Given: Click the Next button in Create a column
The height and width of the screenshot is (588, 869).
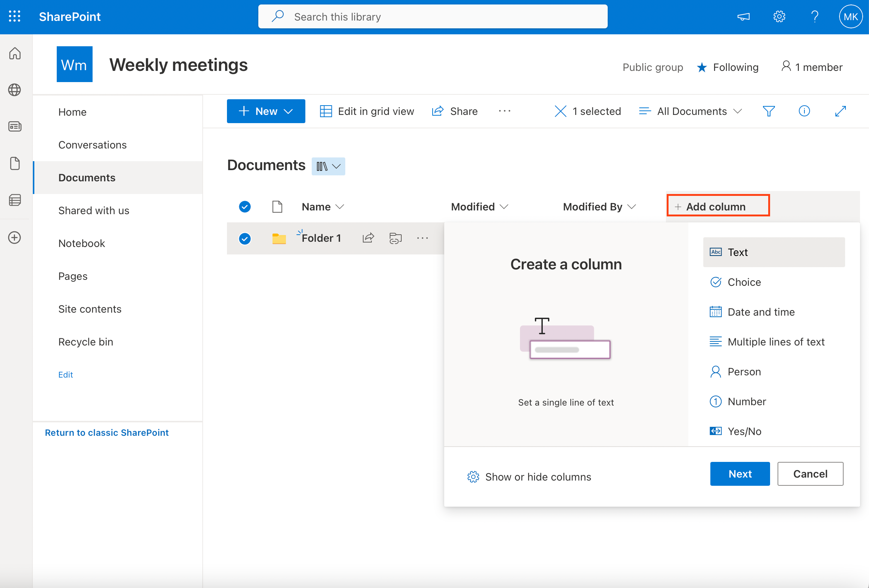Looking at the screenshot, I should [739, 473].
